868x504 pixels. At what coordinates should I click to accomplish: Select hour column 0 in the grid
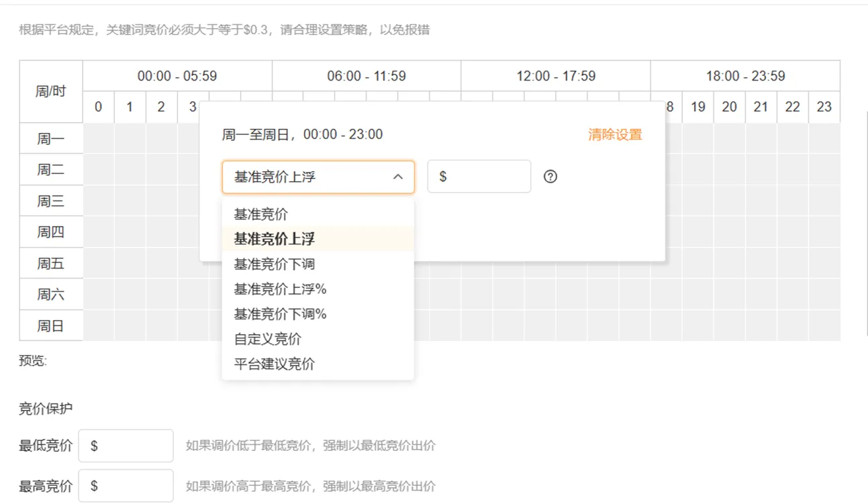click(x=98, y=107)
